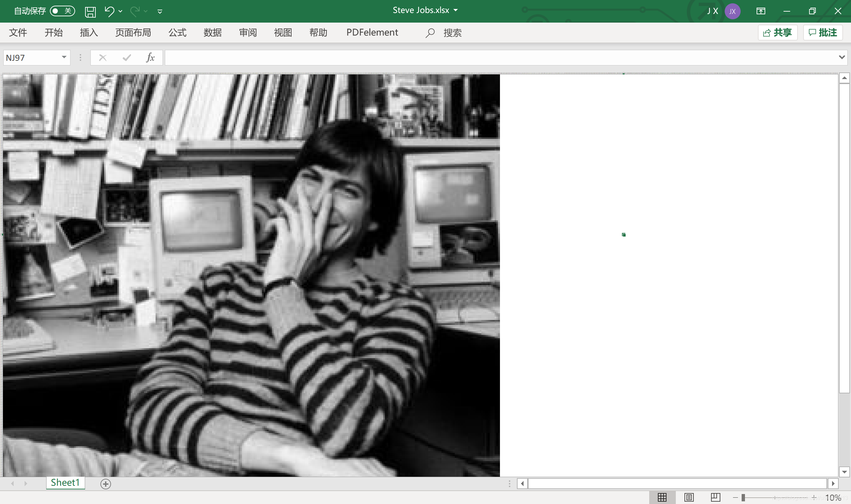
Task: Open the Name Box dropdown arrow
Action: tap(64, 57)
